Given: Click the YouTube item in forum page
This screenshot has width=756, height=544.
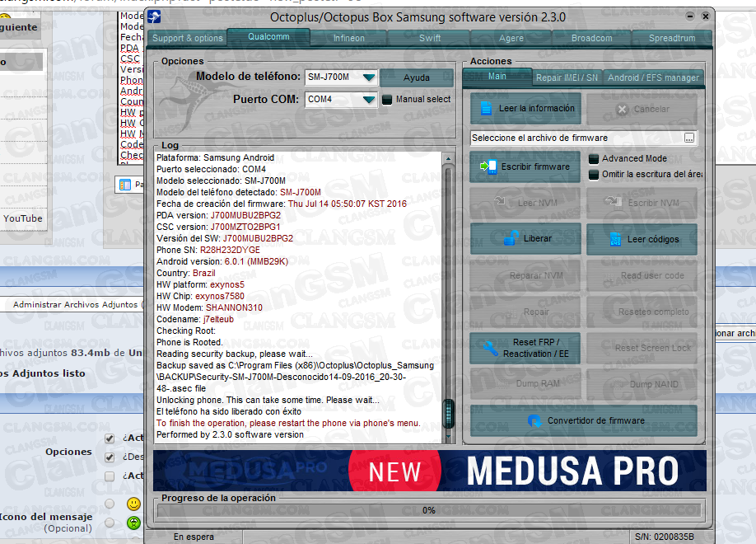Looking at the screenshot, I should 23,218.
